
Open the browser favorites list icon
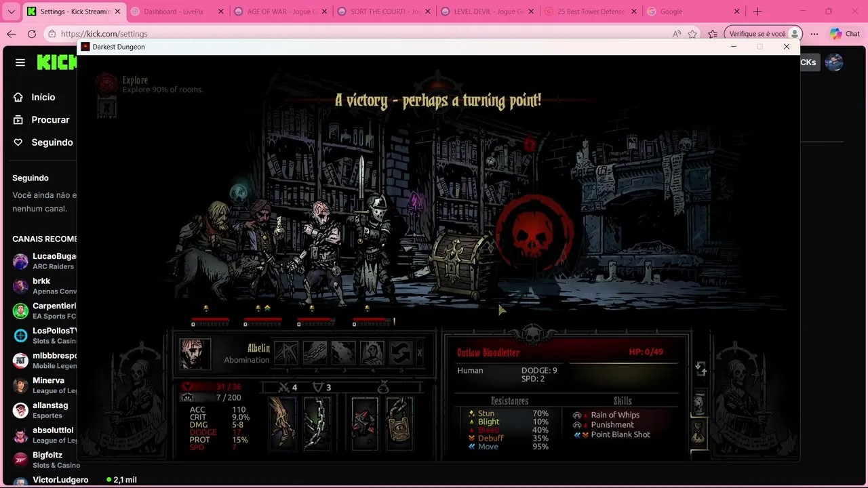pyautogui.click(x=713, y=34)
